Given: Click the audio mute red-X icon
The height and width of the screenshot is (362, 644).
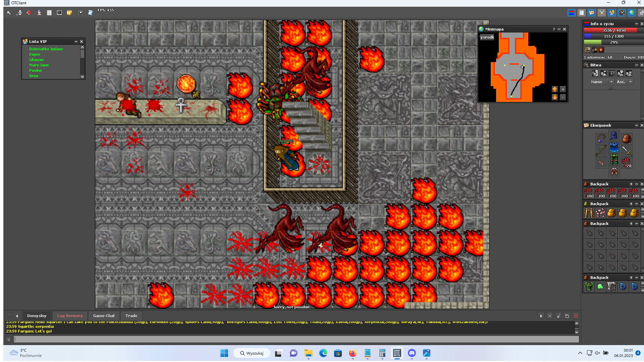Looking at the screenshot, I should [29, 13].
